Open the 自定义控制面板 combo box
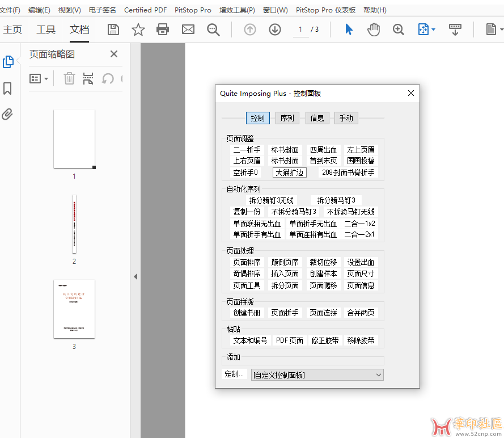 [x=317, y=375]
